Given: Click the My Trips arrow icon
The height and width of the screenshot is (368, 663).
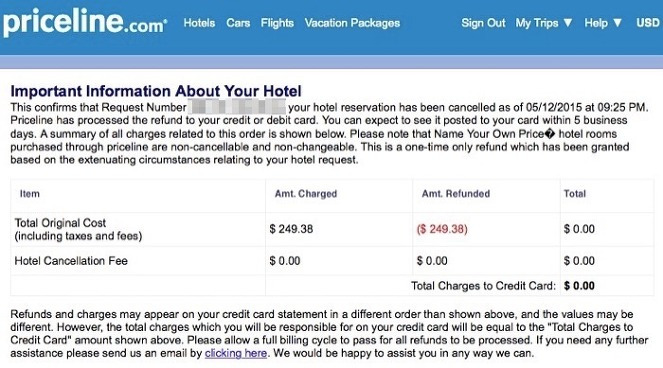Looking at the screenshot, I should pos(568,23).
